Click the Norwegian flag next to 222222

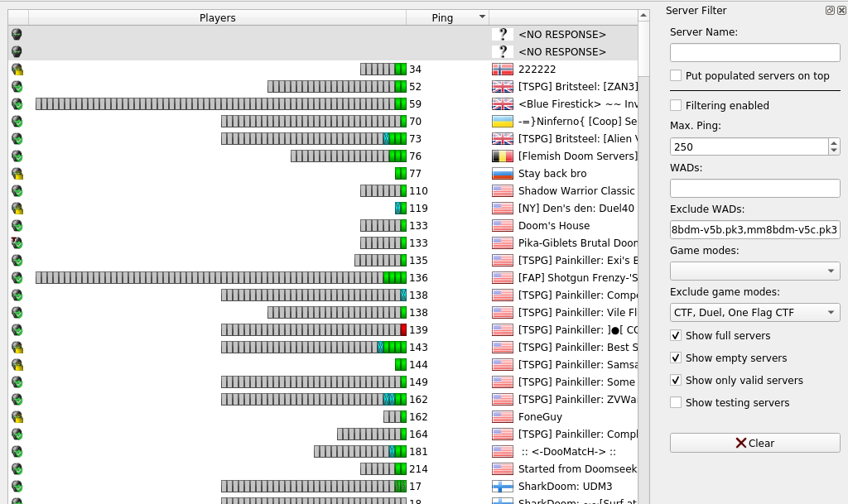point(503,70)
